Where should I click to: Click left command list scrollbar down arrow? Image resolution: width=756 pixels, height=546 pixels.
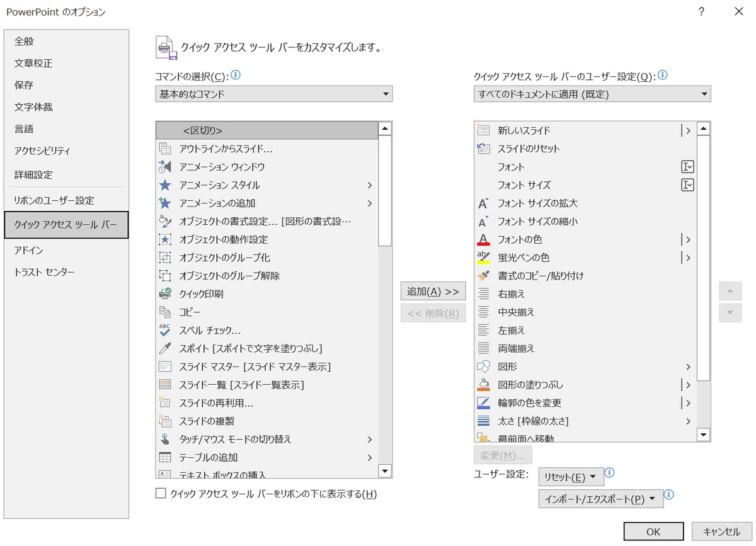pyautogui.click(x=385, y=470)
